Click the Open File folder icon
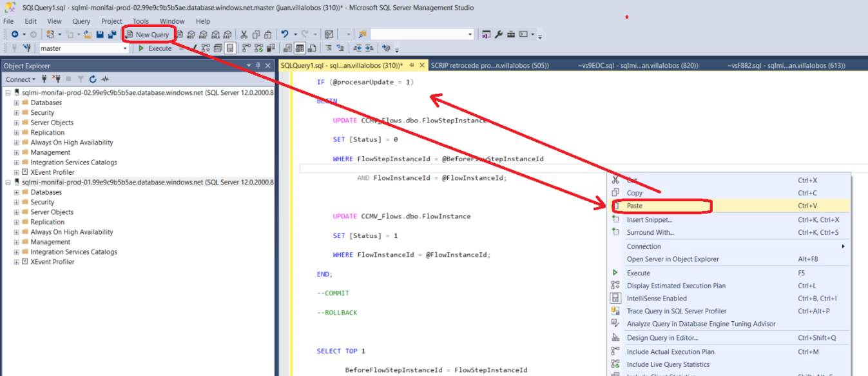 pos(88,35)
